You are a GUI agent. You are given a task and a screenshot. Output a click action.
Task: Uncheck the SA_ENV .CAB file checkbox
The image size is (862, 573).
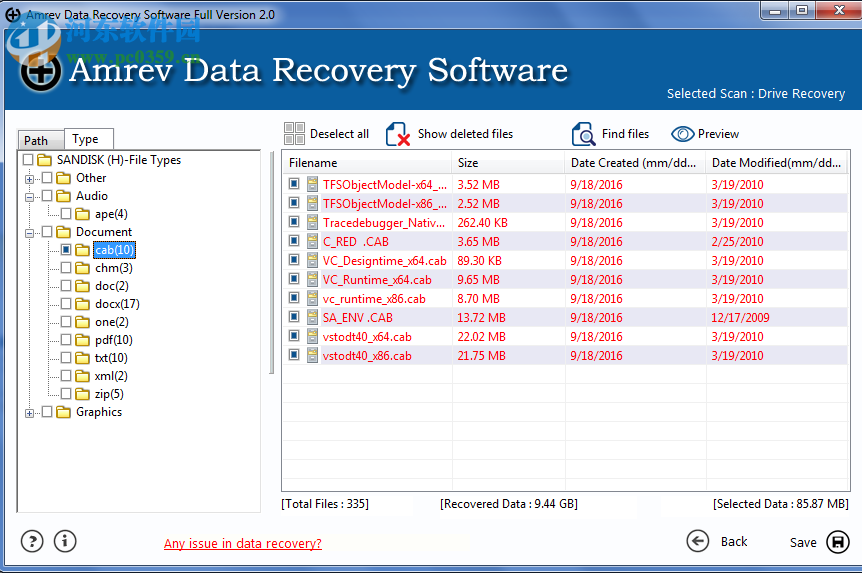pos(294,317)
